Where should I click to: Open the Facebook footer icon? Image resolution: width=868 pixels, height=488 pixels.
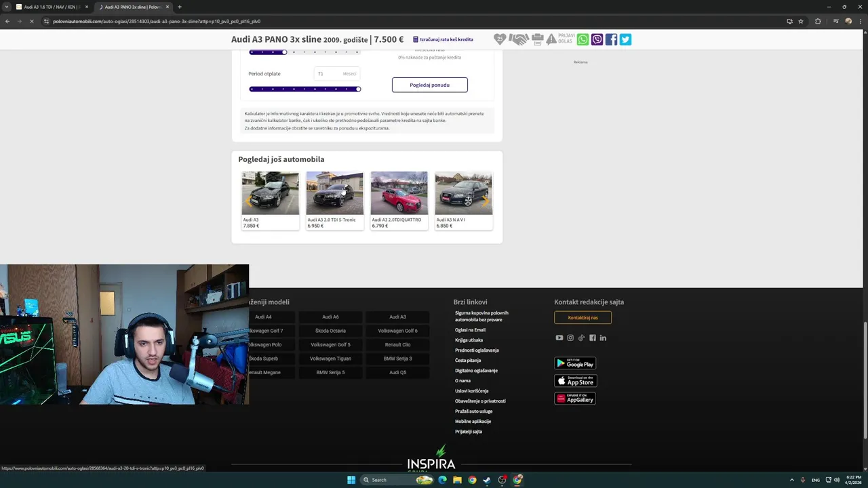pos(592,338)
